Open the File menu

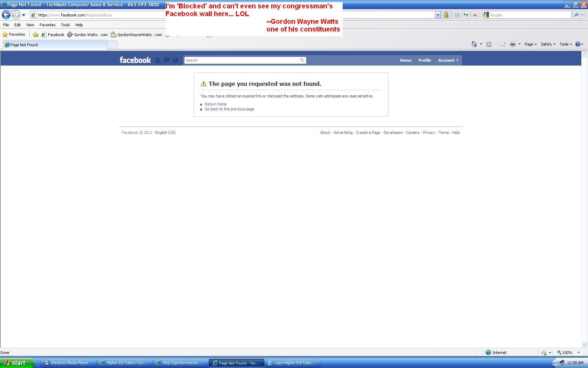6,25
